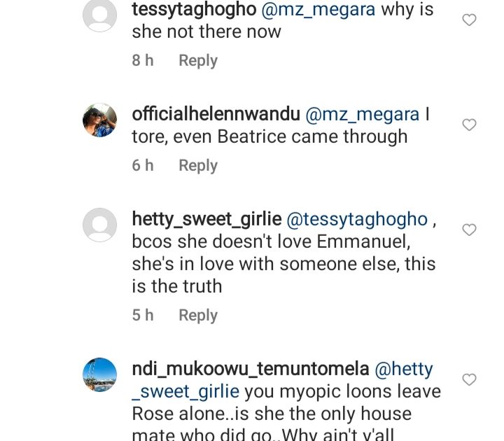Tap ndi_mukoowu_temuntomela's profile photo
The image size is (504, 441).
pos(100,375)
